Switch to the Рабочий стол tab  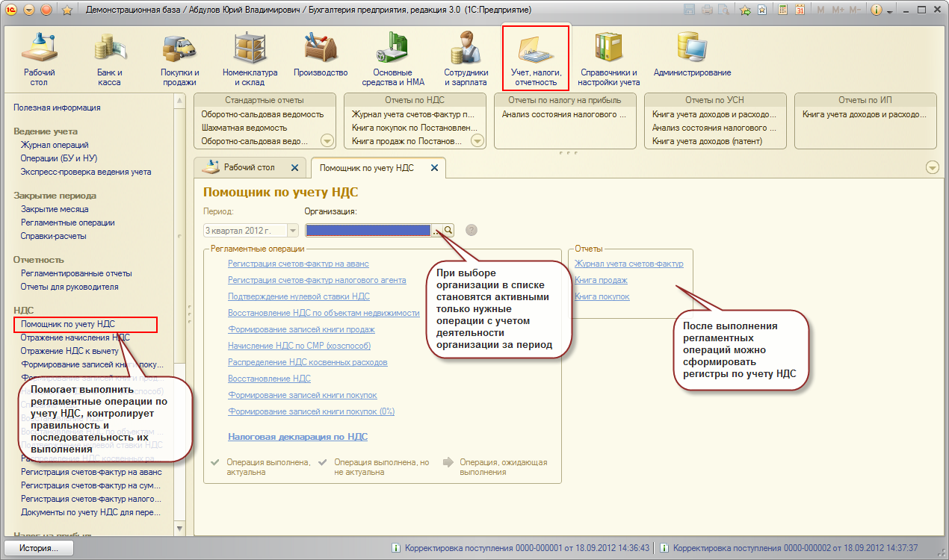[249, 168]
